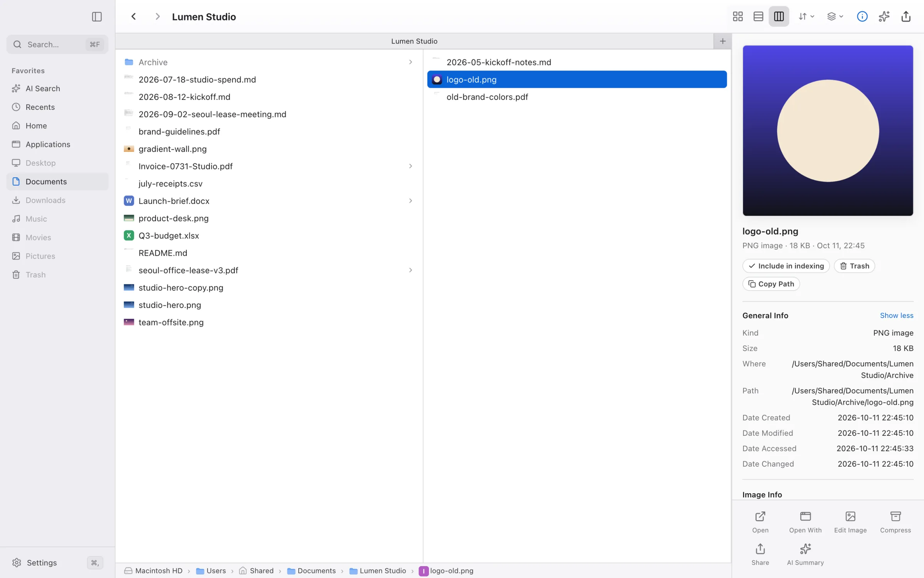
Task: Switch to icon grid view
Action: [738, 17]
